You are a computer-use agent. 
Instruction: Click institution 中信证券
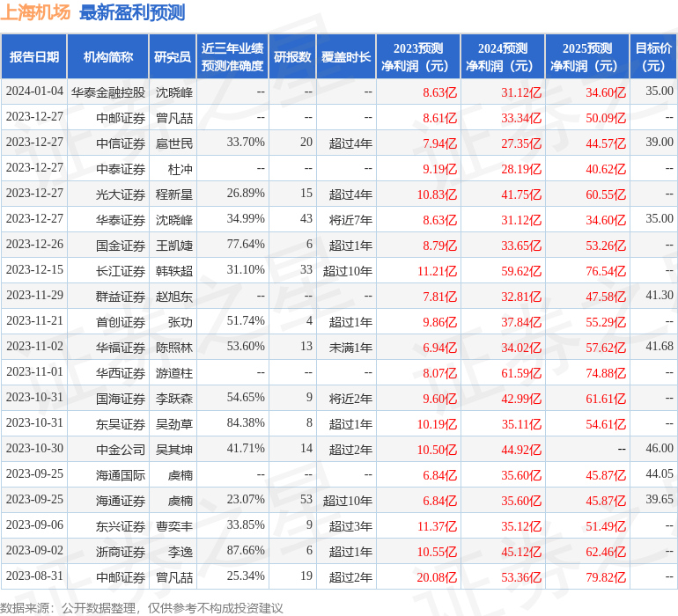tap(121, 143)
